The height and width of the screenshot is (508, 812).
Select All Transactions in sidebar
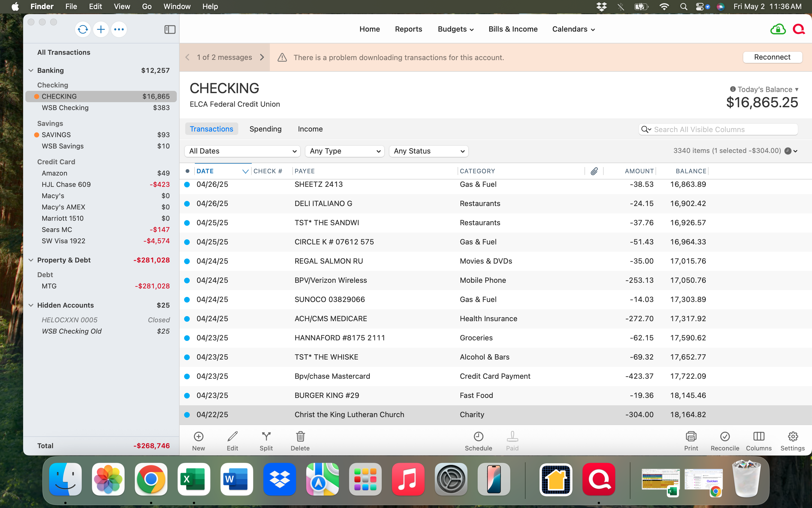point(64,52)
